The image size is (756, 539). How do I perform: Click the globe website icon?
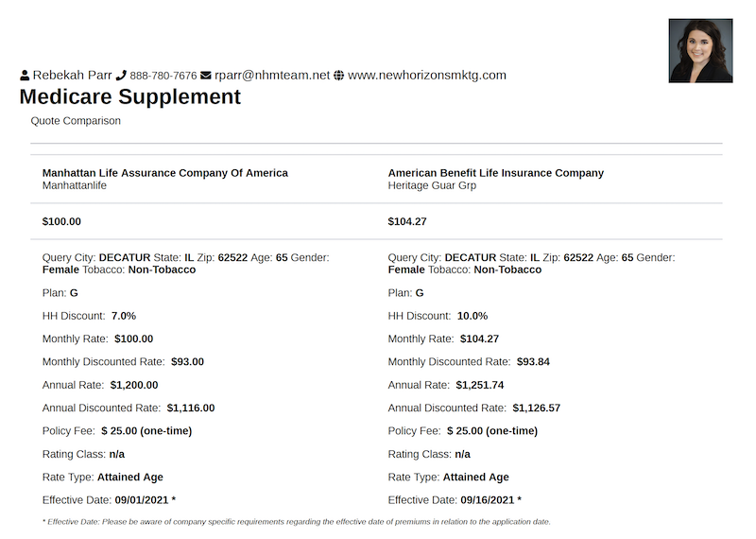(x=339, y=76)
